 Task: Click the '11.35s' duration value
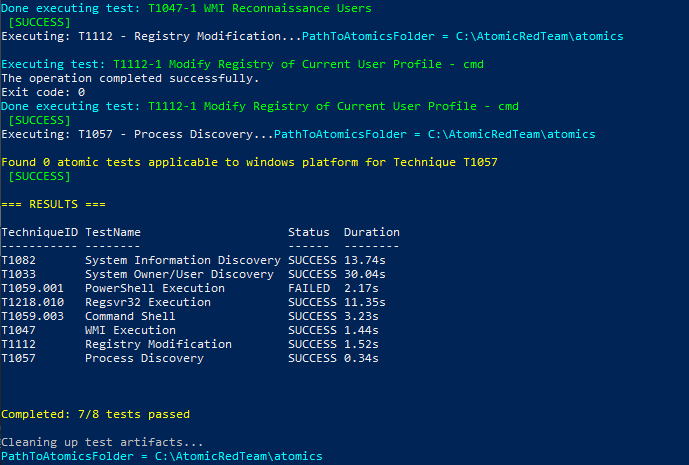point(365,302)
